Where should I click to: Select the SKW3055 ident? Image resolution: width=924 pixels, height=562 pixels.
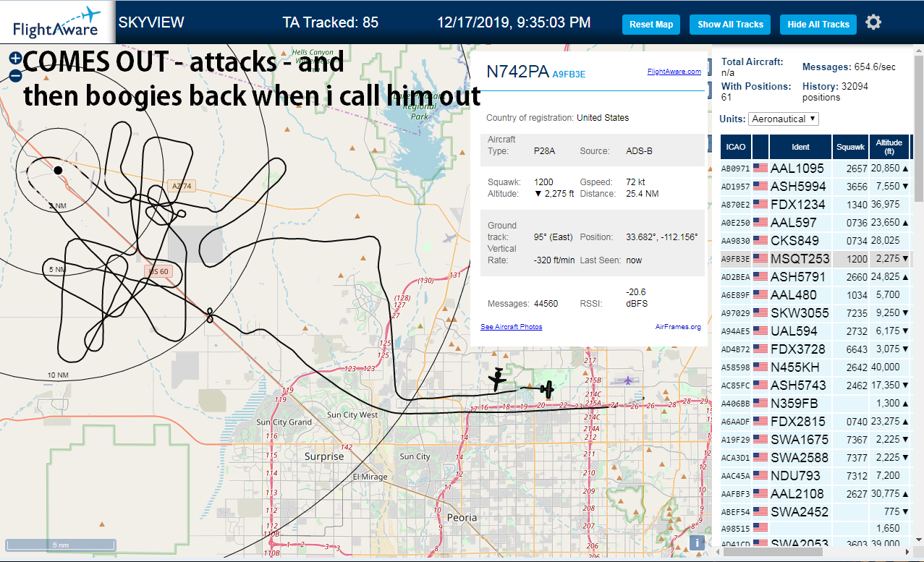click(x=800, y=313)
